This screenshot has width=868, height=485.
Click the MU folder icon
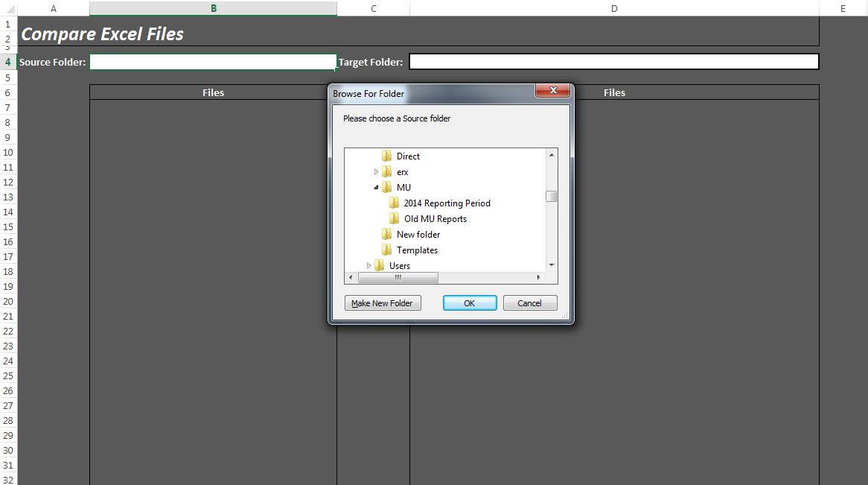386,188
